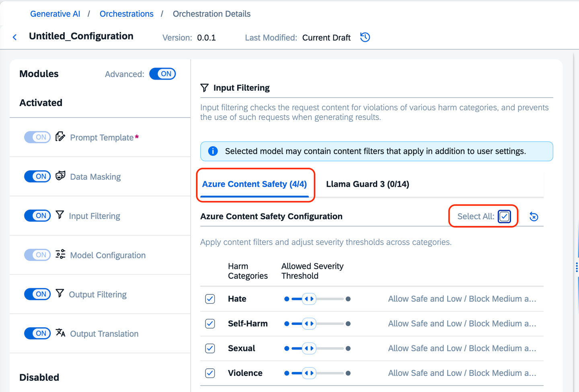Disable the Output Filtering switch
579x392 pixels.
(37, 294)
